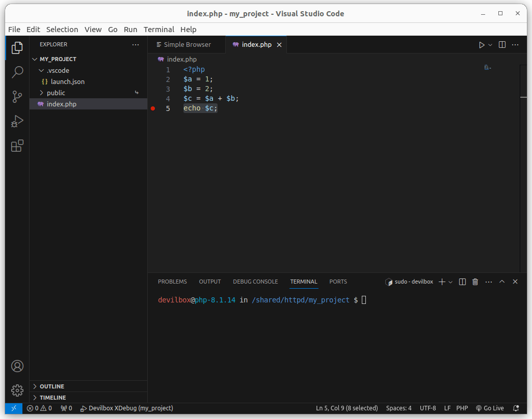Split the terminal pane
The image size is (532, 419).
462,282
